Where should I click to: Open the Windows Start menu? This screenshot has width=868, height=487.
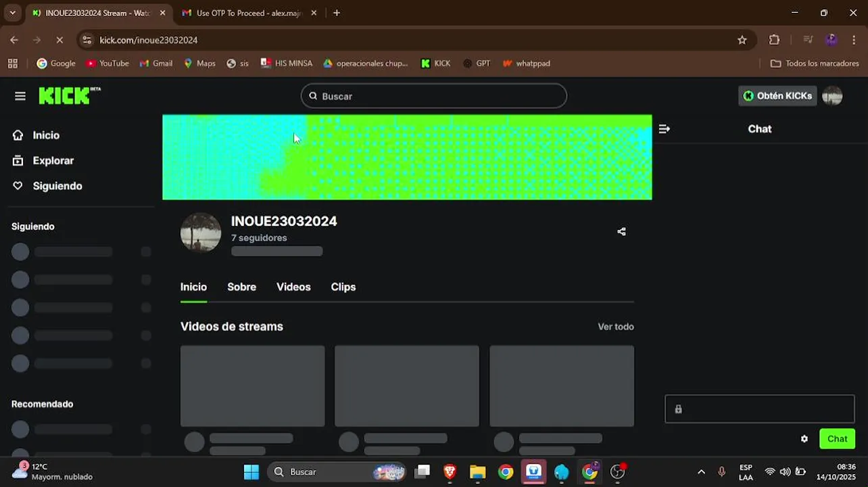[x=251, y=472]
